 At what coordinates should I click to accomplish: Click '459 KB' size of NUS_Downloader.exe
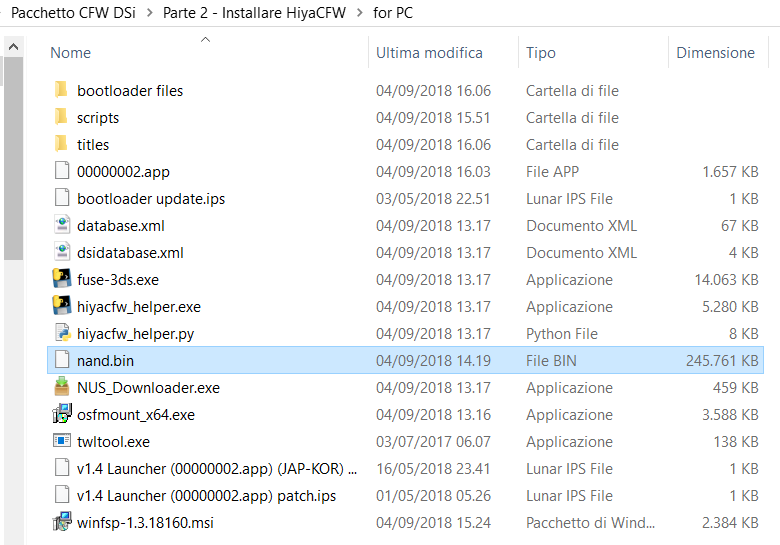tap(735, 387)
